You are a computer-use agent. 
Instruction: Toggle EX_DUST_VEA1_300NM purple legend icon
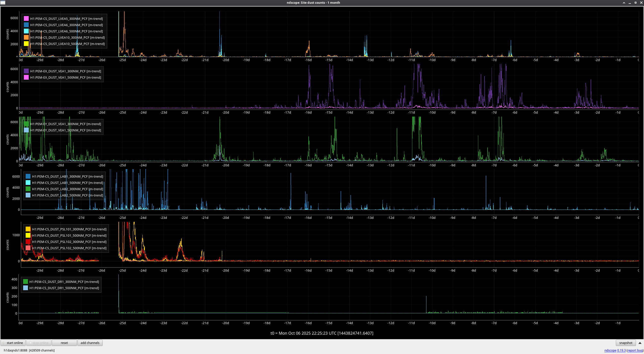pos(26,71)
